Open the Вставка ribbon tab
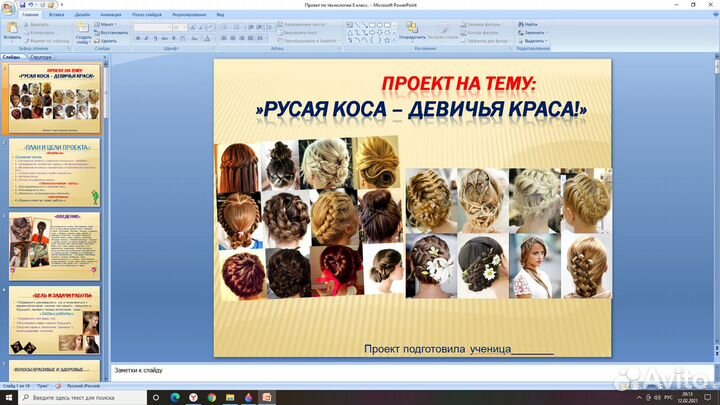Viewport: 720px width, 405px height. click(56, 15)
